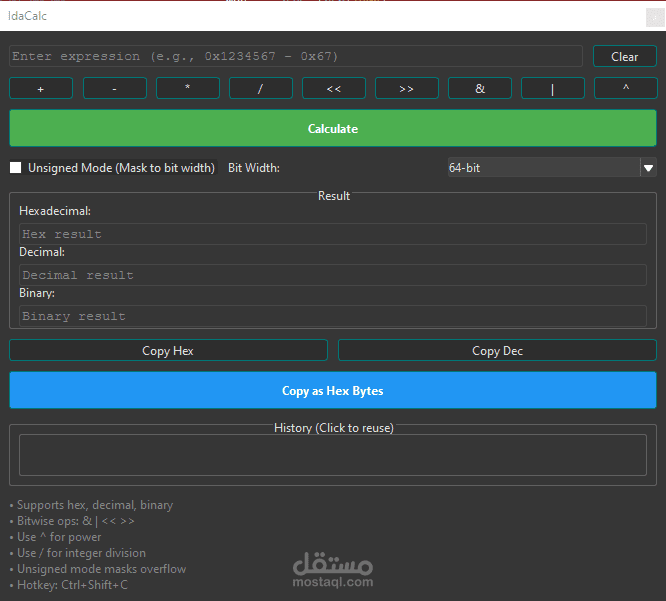This screenshot has width=666, height=601.
Task: Click inside the History list box
Action: point(333,455)
